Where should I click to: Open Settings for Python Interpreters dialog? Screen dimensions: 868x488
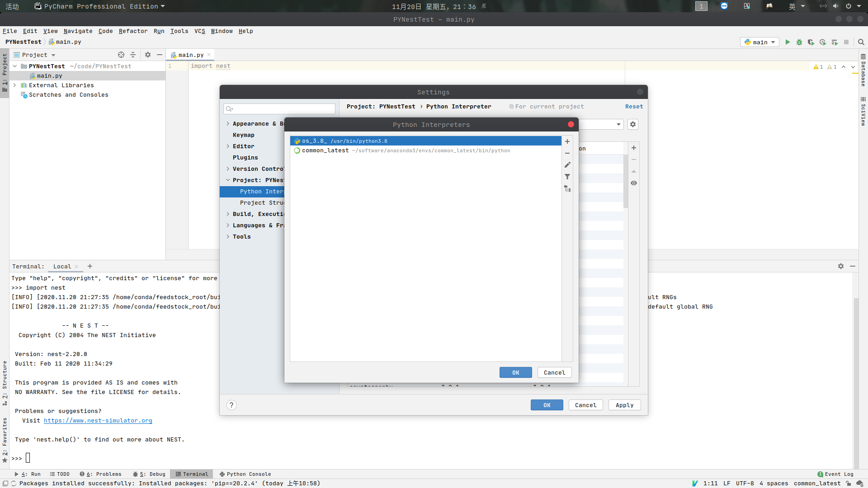point(632,124)
